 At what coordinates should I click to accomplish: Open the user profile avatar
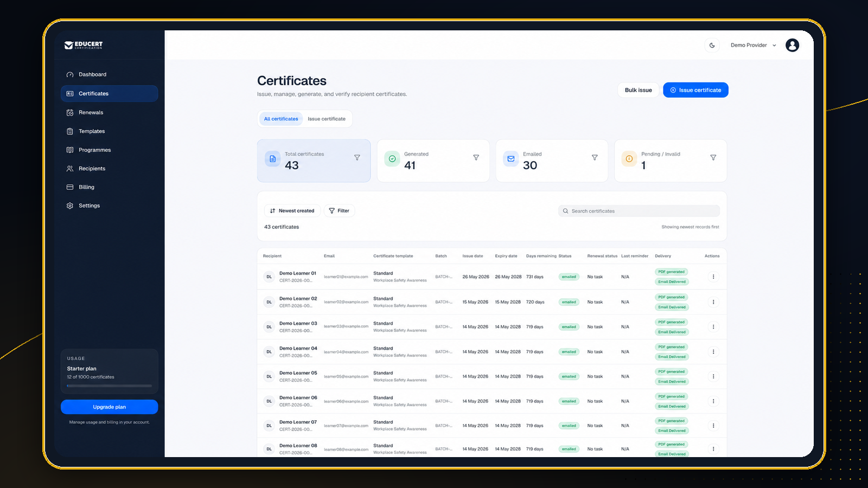coord(792,45)
